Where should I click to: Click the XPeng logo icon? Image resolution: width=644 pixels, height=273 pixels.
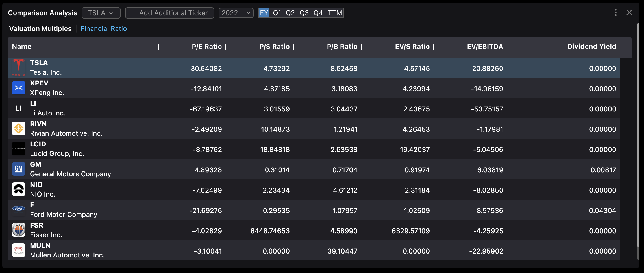(19, 88)
